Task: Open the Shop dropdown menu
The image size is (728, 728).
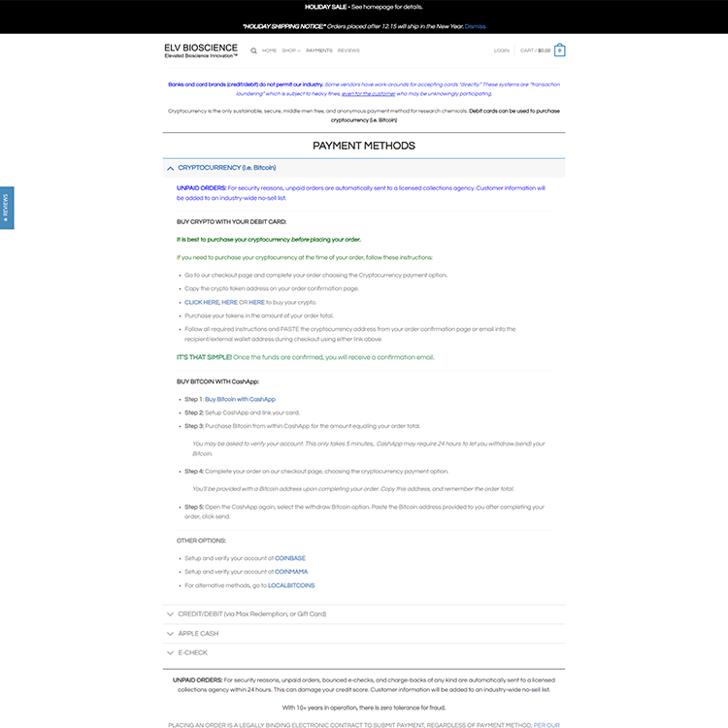Action: coord(290,50)
